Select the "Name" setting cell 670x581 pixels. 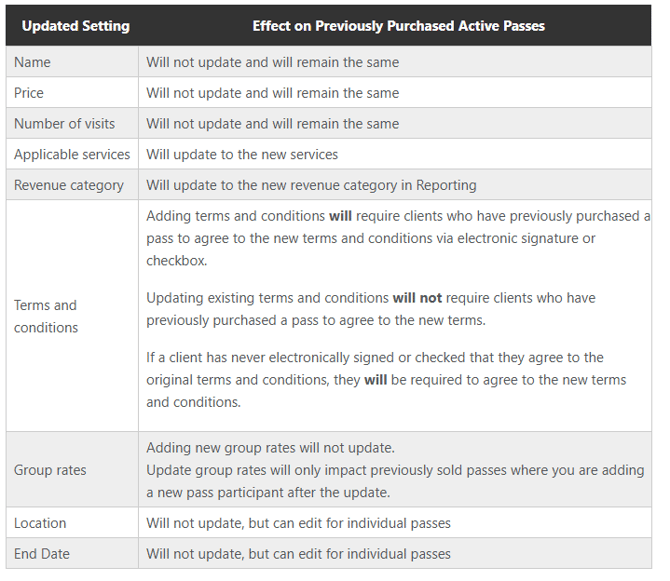pos(32,62)
